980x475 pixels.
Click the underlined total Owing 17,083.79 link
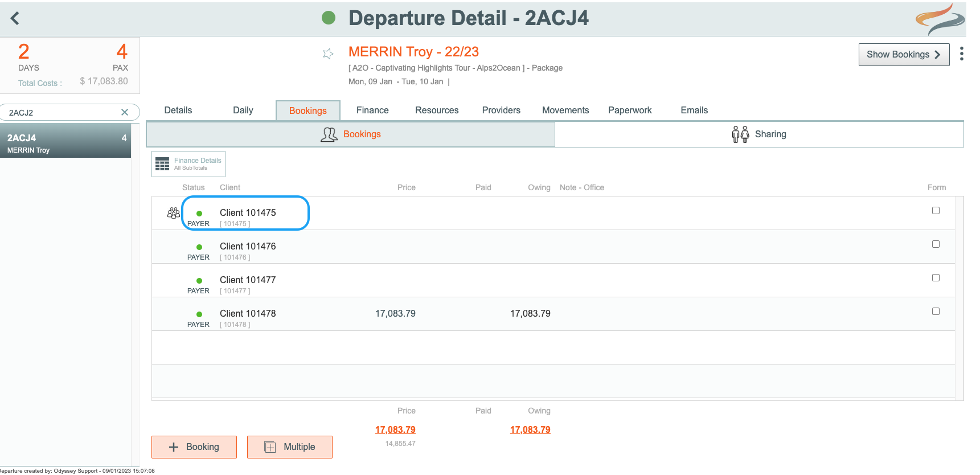pyautogui.click(x=530, y=430)
